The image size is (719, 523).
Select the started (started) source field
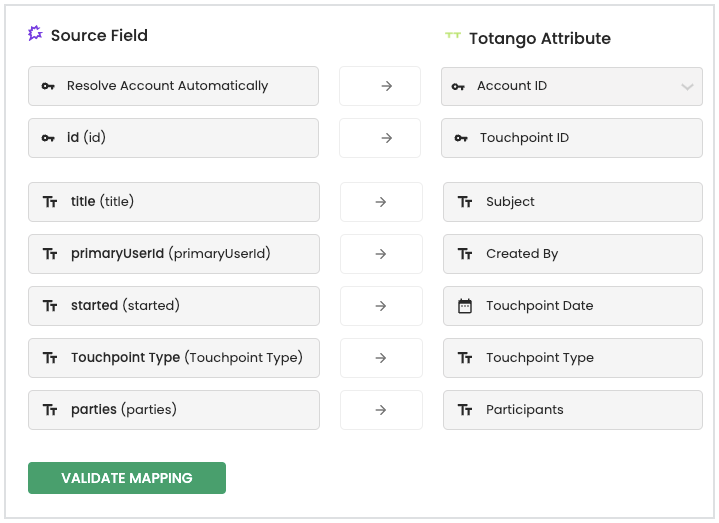[174, 306]
